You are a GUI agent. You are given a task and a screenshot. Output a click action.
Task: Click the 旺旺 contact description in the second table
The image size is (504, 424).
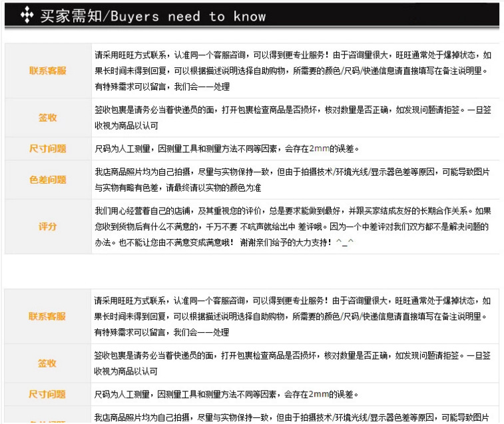tap(293, 316)
